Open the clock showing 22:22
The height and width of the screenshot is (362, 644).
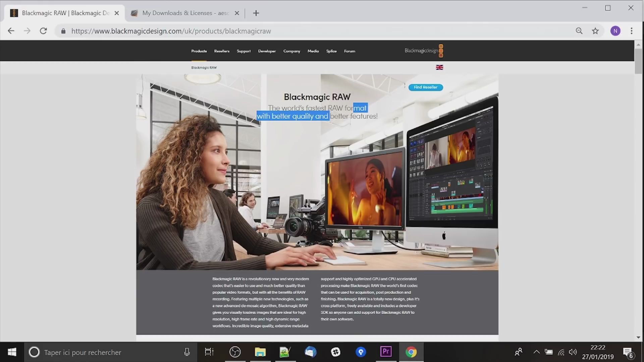pos(598,352)
